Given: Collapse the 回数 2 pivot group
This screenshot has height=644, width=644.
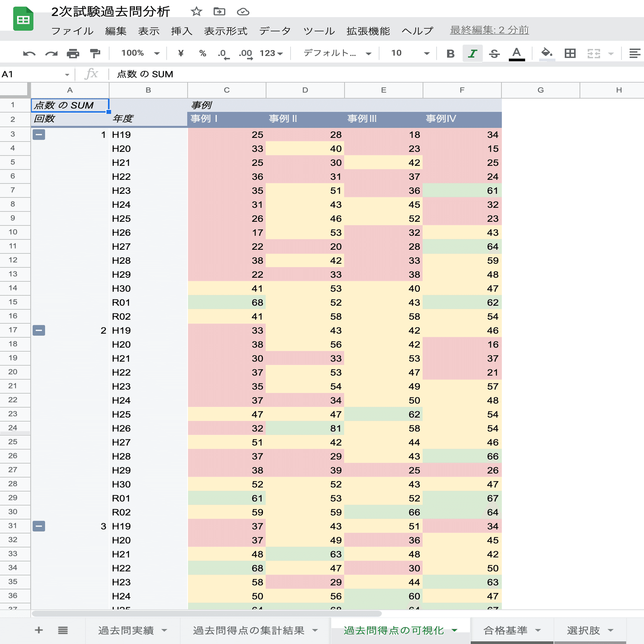Looking at the screenshot, I should (x=39, y=331).
